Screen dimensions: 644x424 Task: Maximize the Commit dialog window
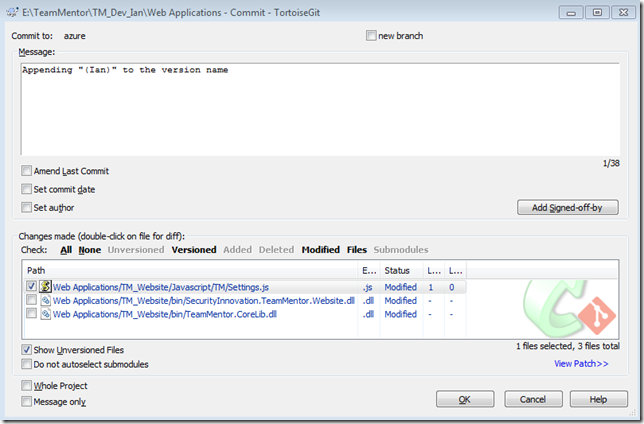(x=597, y=12)
